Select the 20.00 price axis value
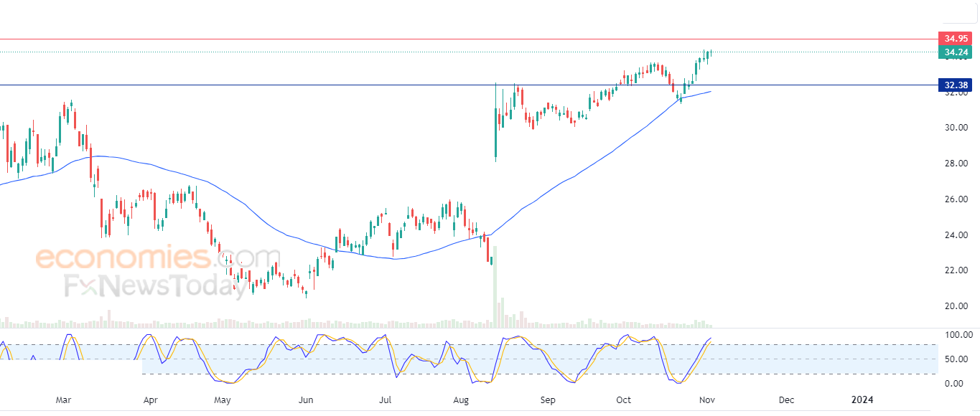The width and height of the screenshot is (980, 416). coord(956,306)
